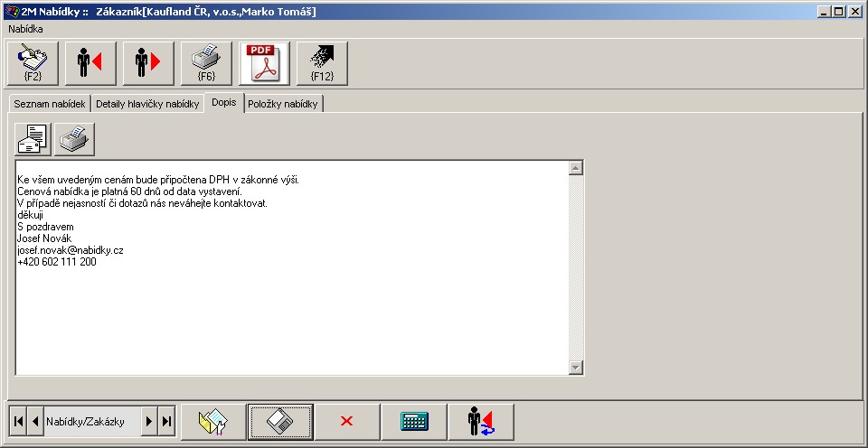This screenshot has height=448, width=868.
Task: Click the F6 printer toolbar icon
Action: [206, 63]
